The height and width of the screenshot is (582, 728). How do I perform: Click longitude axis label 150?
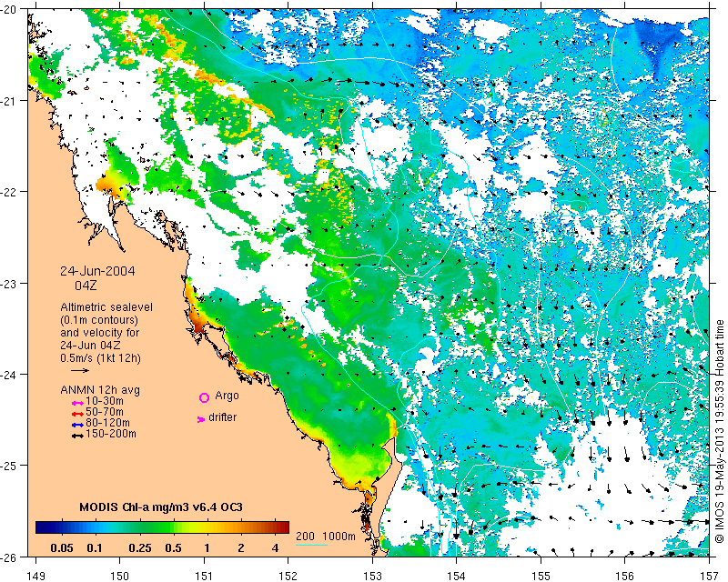pos(120,576)
